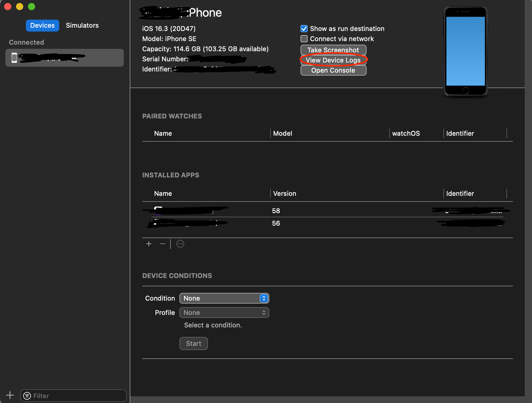Zoom the window with green button
This screenshot has width=532, height=403.
click(x=32, y=7)
